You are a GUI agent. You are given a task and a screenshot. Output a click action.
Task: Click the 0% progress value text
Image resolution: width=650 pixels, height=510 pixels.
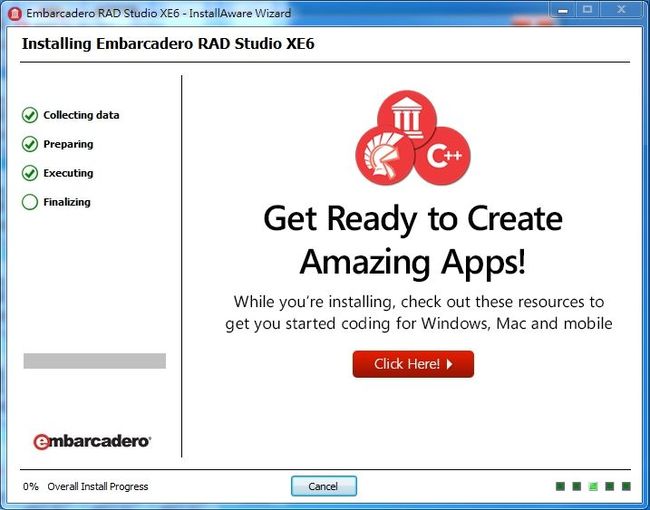31,486
